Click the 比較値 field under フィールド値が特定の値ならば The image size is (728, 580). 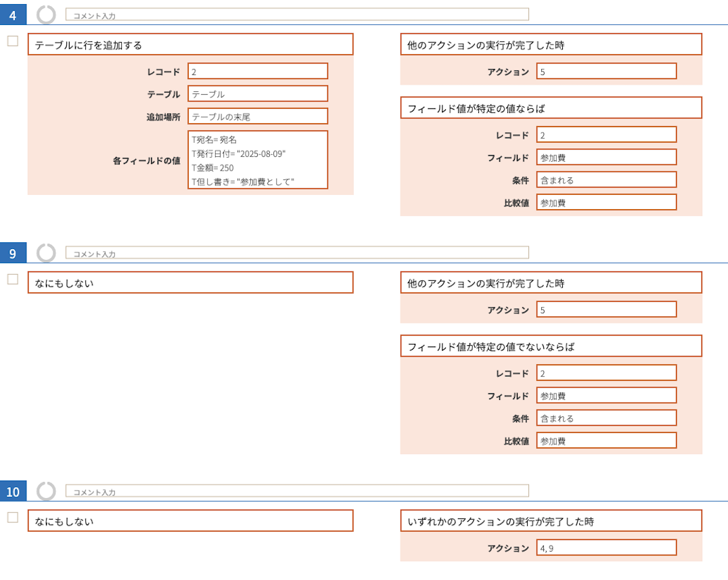click(606, 202)
